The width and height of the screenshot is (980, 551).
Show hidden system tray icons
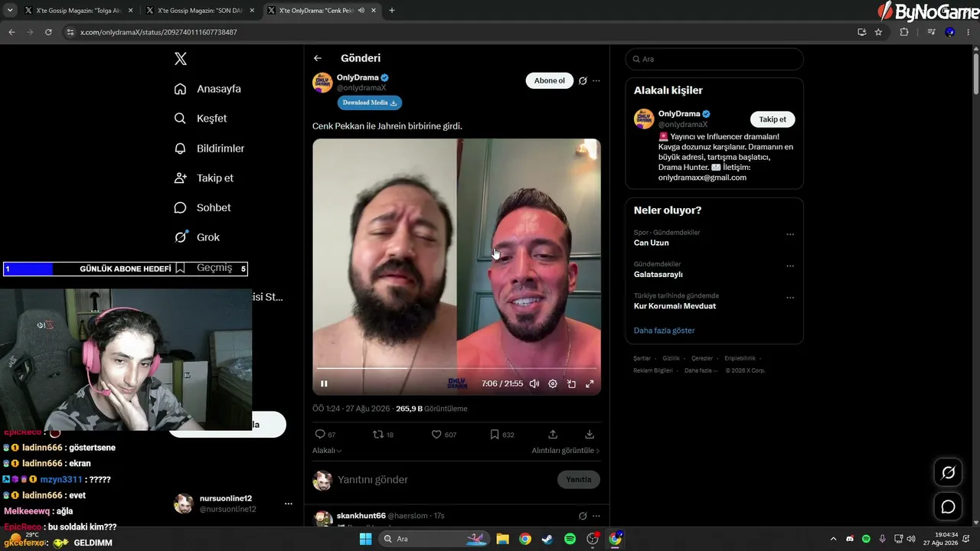click(834, 539)
